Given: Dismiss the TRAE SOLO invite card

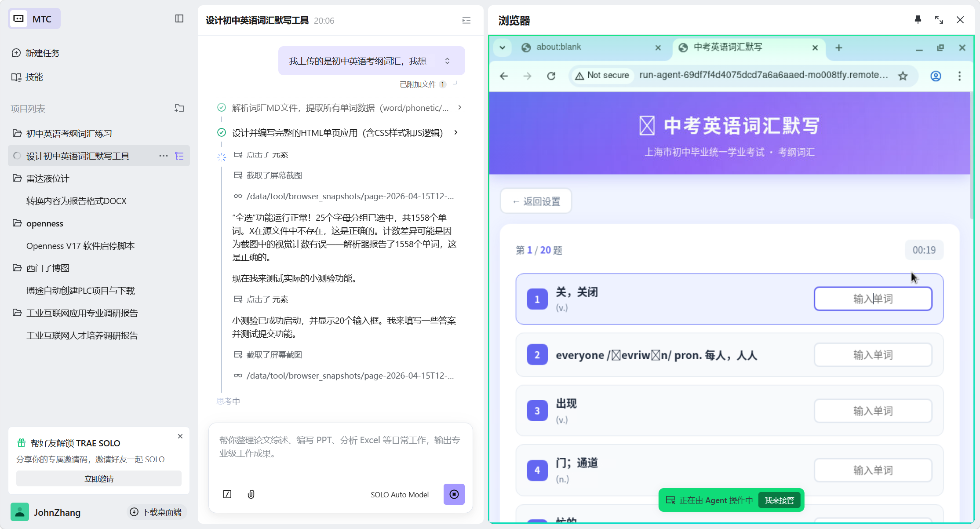Looking at the screenshot, I should click(x=180, y=436).
